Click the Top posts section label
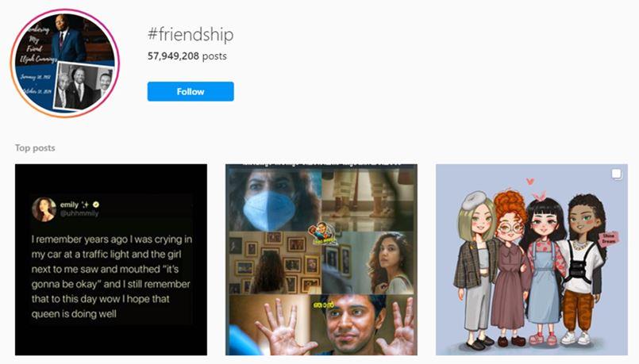 pos(35,148)
